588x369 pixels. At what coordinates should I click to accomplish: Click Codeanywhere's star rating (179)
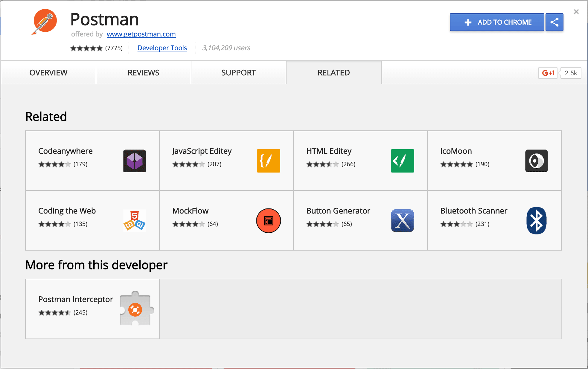point(63,164)
